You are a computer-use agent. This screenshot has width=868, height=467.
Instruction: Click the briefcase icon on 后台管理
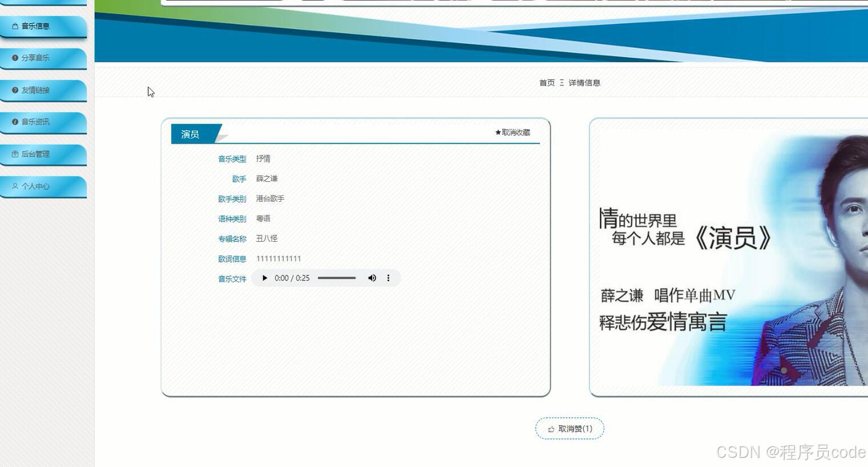pos(14,153)
